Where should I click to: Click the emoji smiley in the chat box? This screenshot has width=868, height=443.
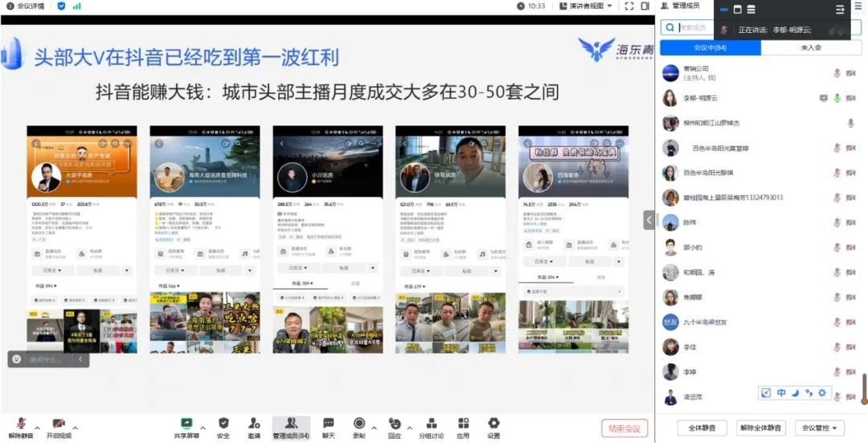(x=17, y=359)
